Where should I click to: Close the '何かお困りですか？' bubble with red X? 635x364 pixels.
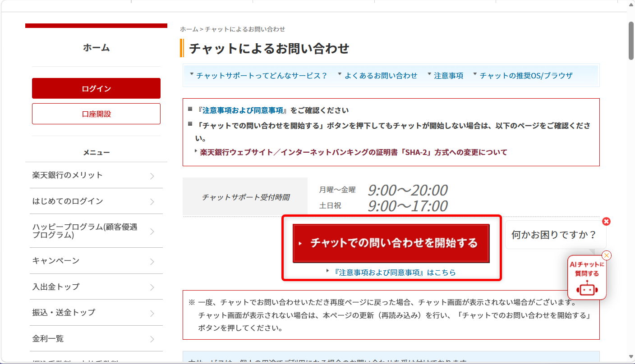pos(607,221)
